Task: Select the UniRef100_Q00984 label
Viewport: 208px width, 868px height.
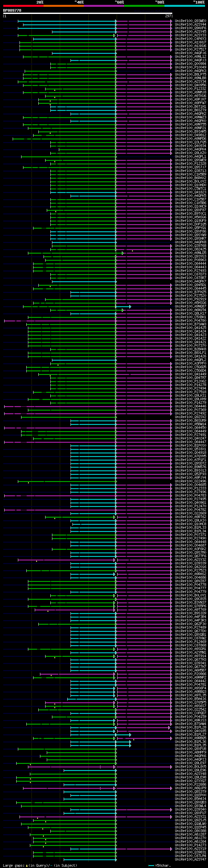Action: click(190, 64)
